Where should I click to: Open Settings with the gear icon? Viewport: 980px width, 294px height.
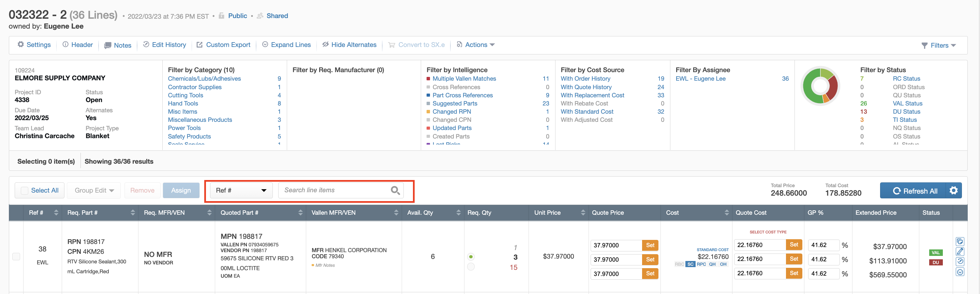pyautogui.click(x=34, y=45)
